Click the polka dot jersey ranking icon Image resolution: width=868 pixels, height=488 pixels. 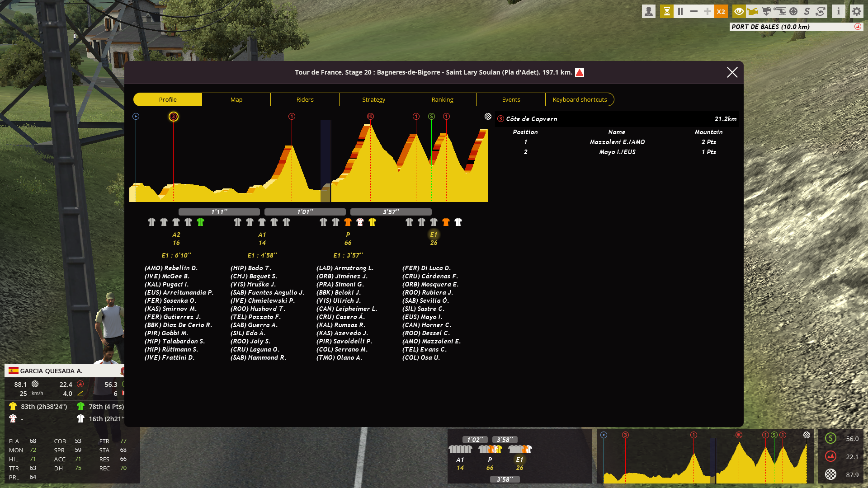pos(13,418)
